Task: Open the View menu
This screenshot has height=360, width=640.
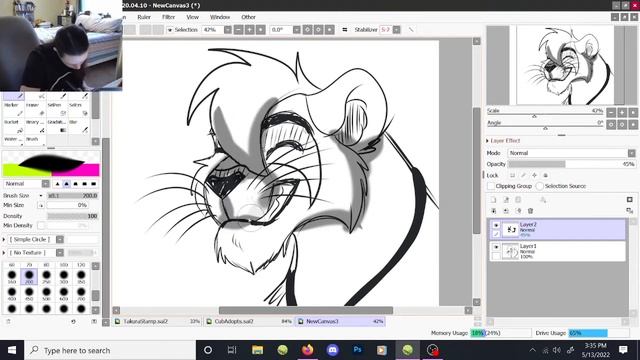Action: (192, 17)
